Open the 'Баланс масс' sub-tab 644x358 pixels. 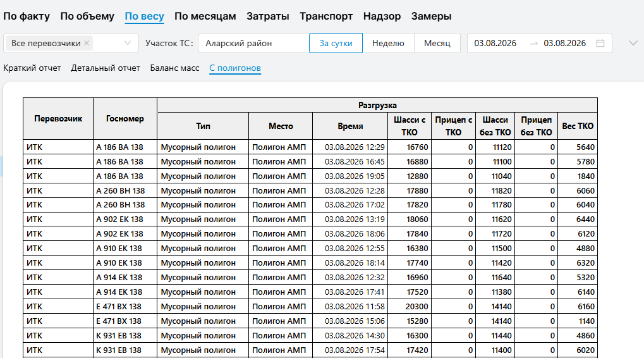click(174, 68)
